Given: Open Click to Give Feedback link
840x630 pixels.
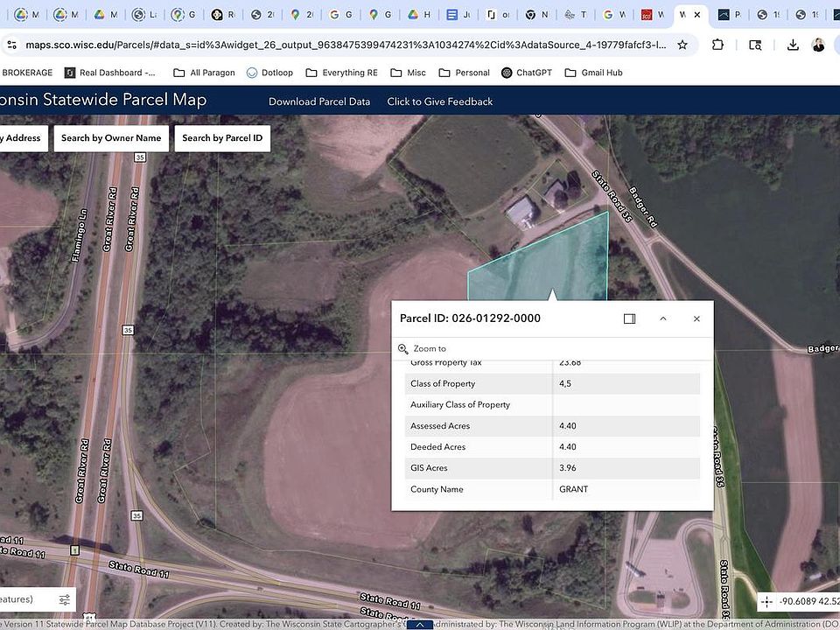Looking at the screenshot, I should (439, 101).
